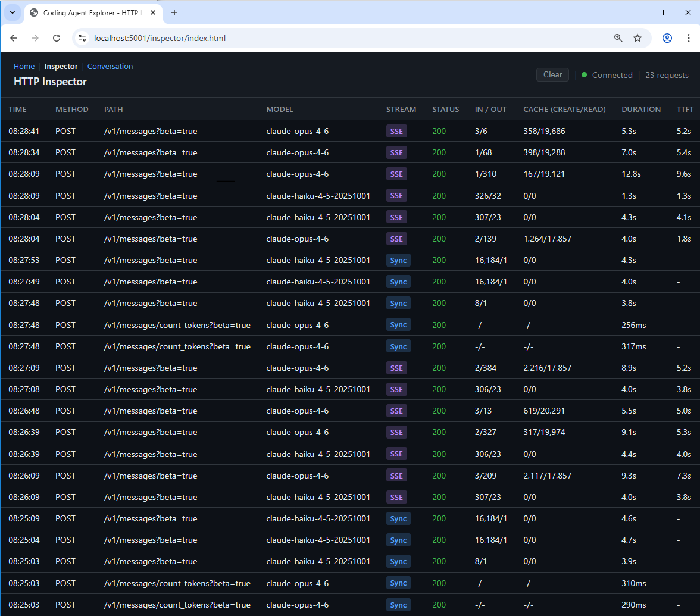
Task: Open Chrome's three-dot menu
Action: click(689, 37)
